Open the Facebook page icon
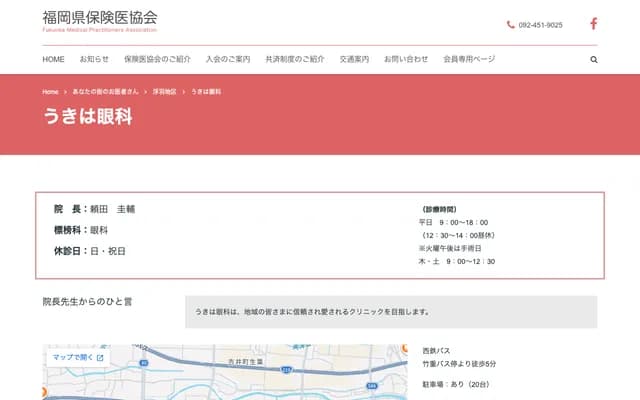The image size is (640, 400). pyautogui.click(x=593, y=24)
